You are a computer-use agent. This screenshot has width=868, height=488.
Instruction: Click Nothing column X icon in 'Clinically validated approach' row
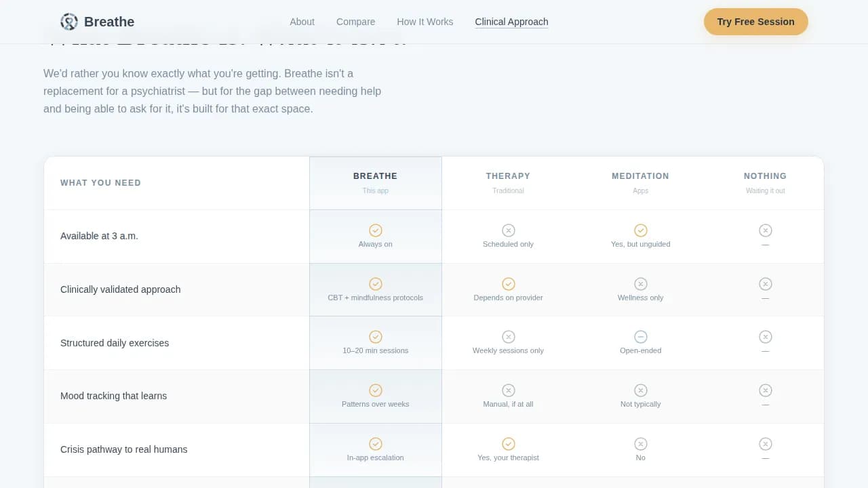click(766, 284)
